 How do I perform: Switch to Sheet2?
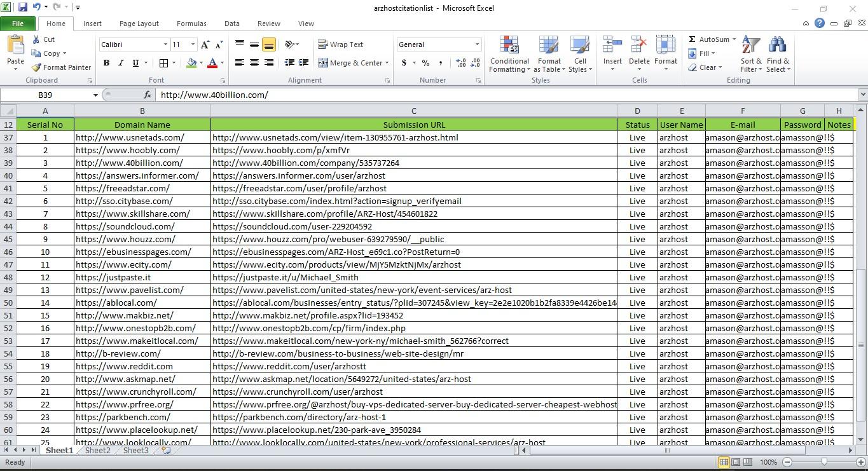point(97,450)
